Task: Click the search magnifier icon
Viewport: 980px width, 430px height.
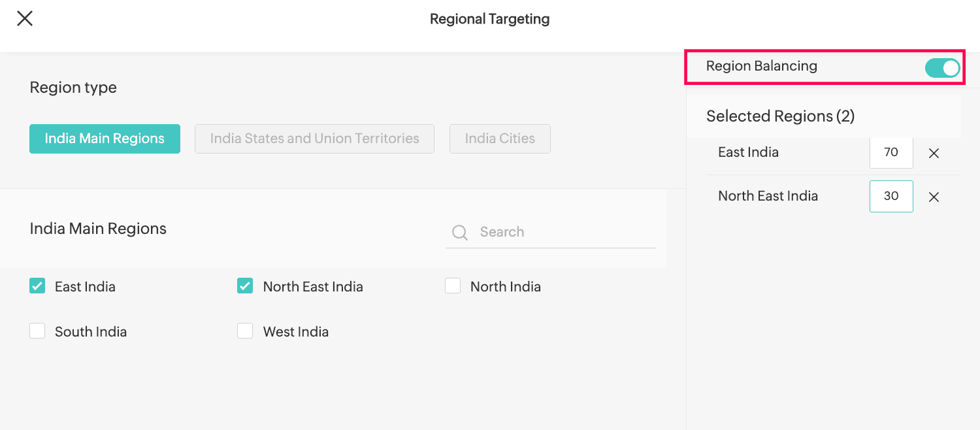Action: (460, 233)
